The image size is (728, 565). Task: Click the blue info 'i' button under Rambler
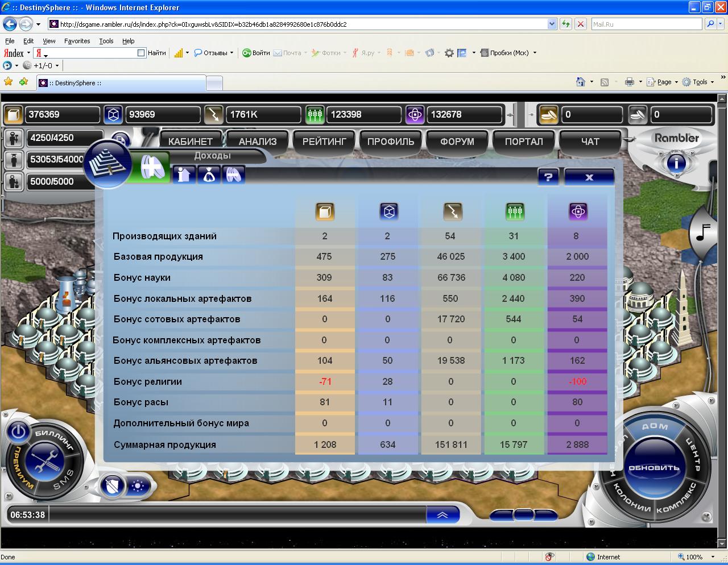676,164
